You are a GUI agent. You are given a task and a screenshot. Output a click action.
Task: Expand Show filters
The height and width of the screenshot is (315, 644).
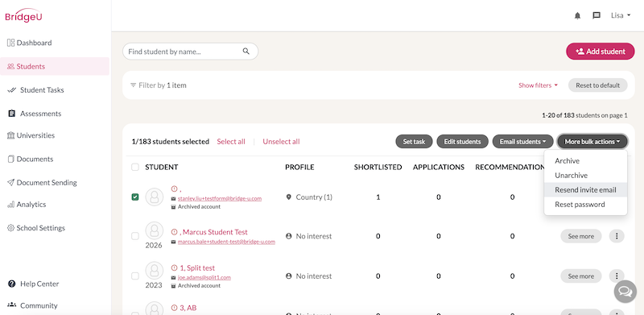pyautogui.click(x=538, y=85)
